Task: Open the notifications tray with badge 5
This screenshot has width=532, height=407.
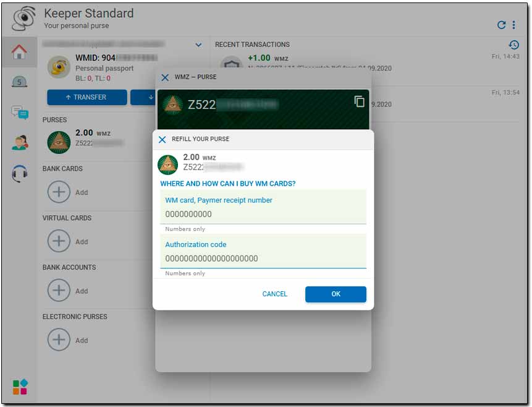Action: click(19, 82)
